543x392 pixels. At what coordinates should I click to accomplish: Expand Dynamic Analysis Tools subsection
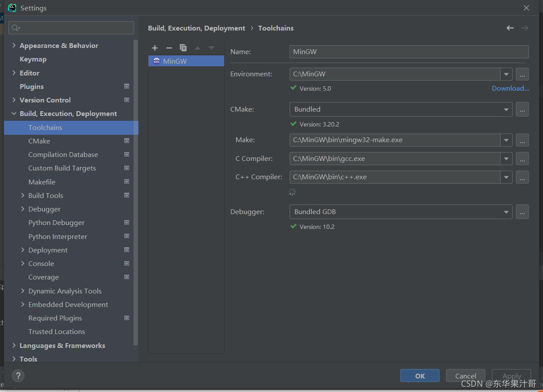pyautogui.click(x=23, y=291)
